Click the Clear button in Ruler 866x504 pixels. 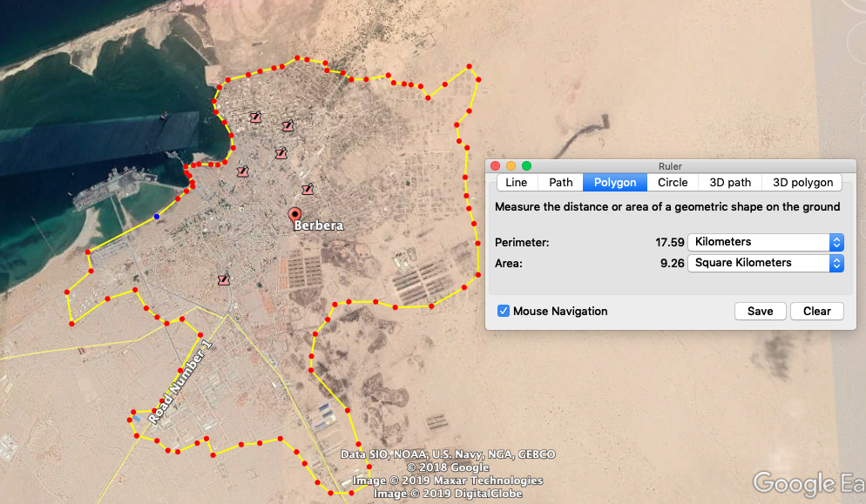tap(817, 311)
